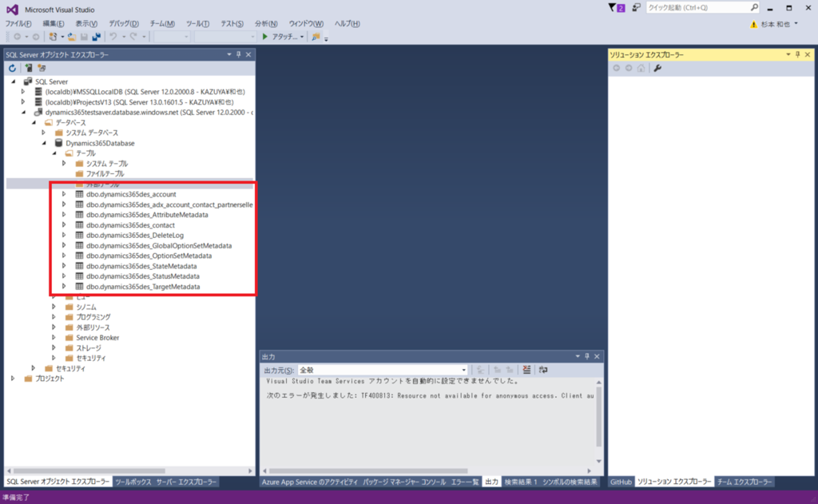Image resolution: width=818 pixels, height=504 pixels.
Task: Switch to the チーム エクスプローラー tab
Action: pos(745,482)
